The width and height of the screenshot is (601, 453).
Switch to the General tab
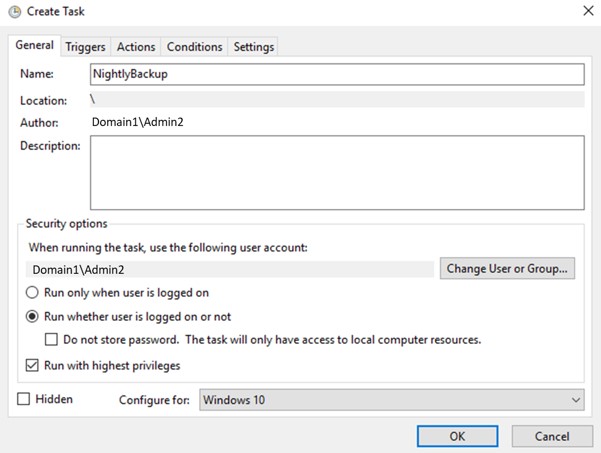click(34, 45)
